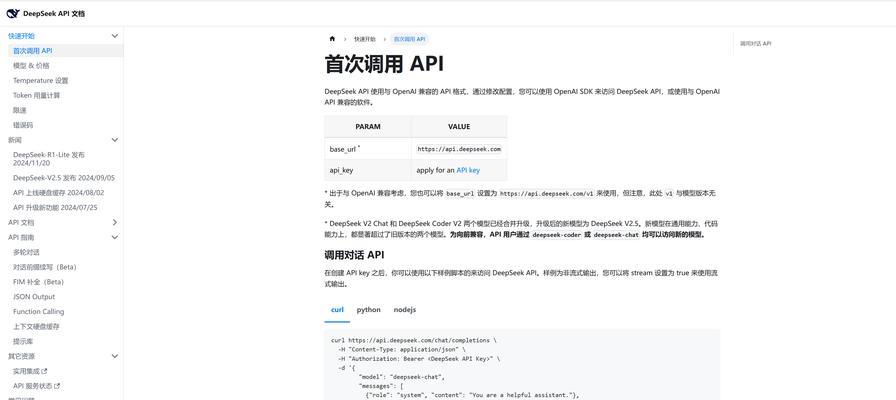Click the 快速开始 sidebar heading
Viewport: 896px width, 400px height.
pyautogui.click(x=21, y=36)
